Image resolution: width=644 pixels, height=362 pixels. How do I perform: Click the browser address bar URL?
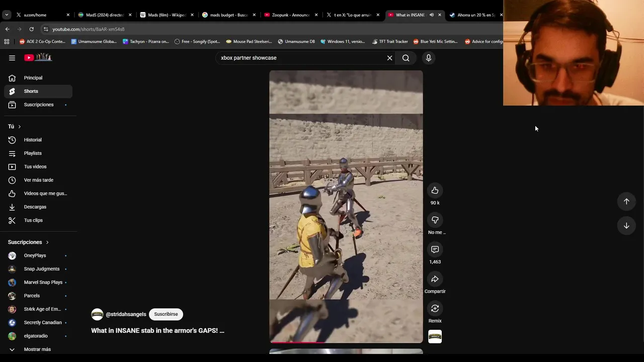[89, 29]
